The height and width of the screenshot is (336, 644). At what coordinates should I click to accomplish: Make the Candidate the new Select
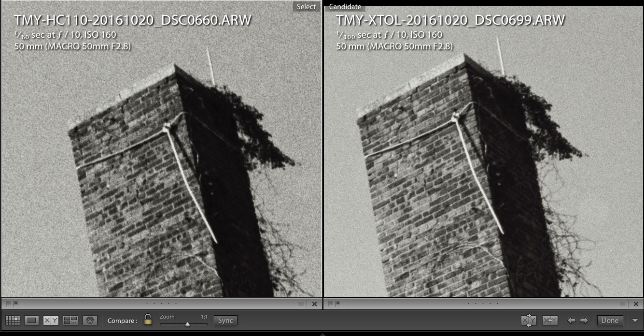pyautogui.click(x=550, y=320)
